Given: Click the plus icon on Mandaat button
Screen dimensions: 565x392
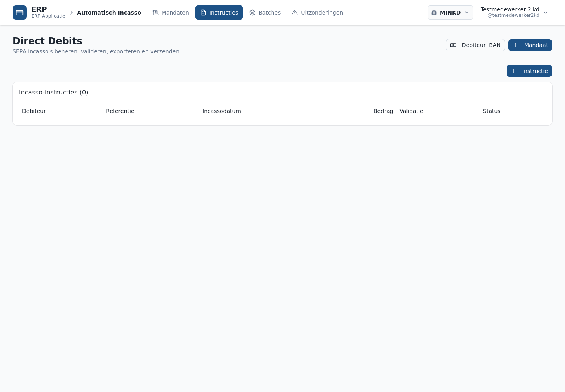Looking at the screenshot, I should click(516, 45).
